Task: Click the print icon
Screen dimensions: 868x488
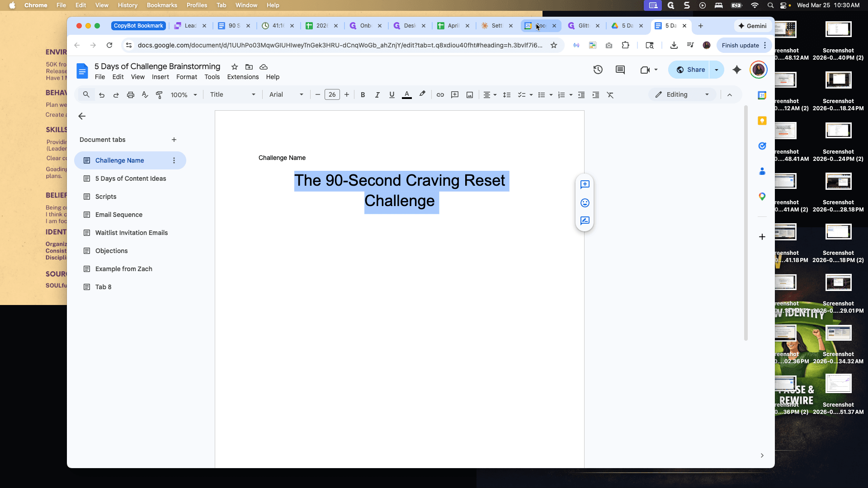Action: point(131,95)
